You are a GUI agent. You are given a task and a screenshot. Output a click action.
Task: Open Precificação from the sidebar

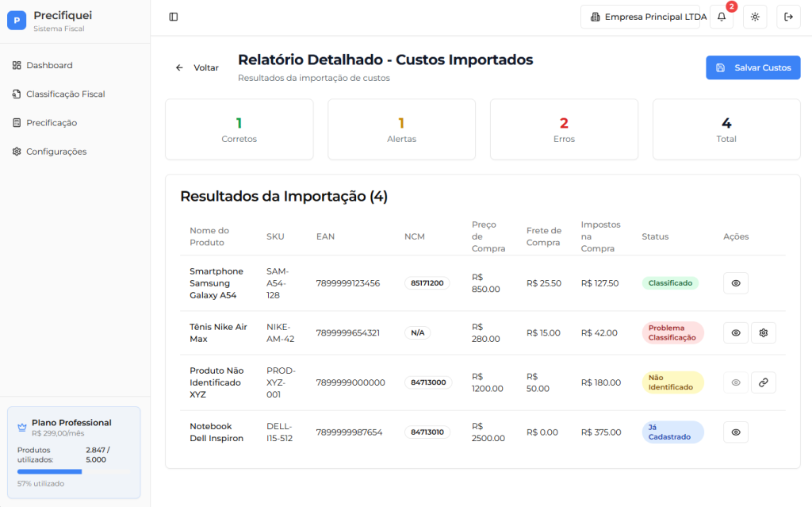click(52, 122)
